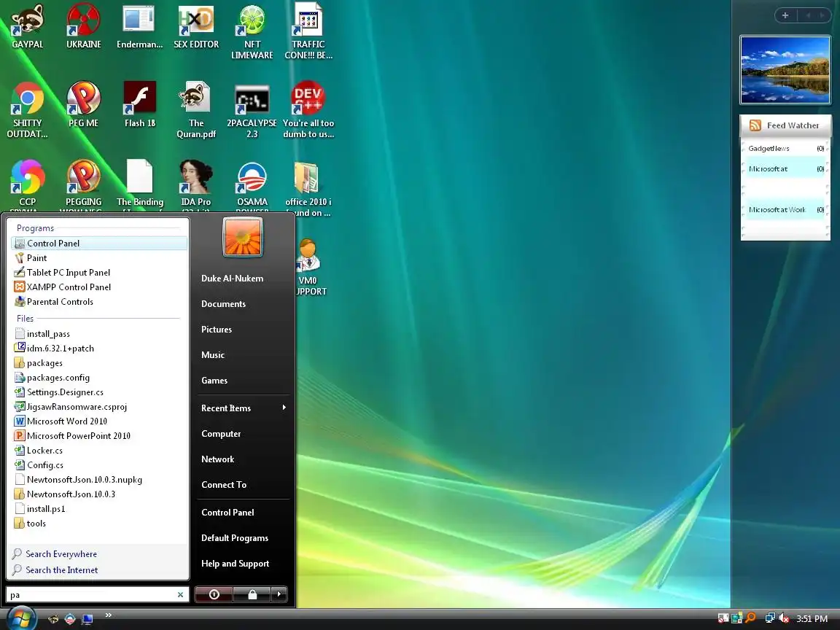Open JigsawRansomware.csproj result
The width and height of the screenshot is (840, 630).
click(99, 407)
